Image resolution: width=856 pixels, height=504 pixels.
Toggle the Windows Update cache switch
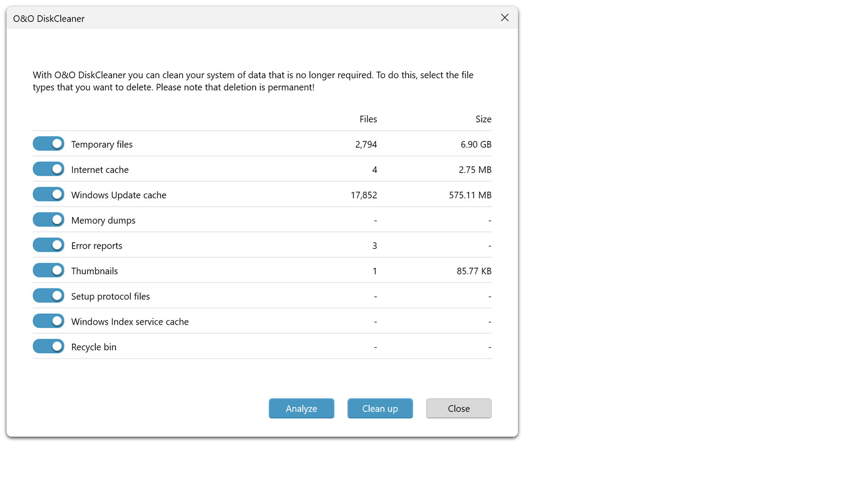tap(48, 194)
